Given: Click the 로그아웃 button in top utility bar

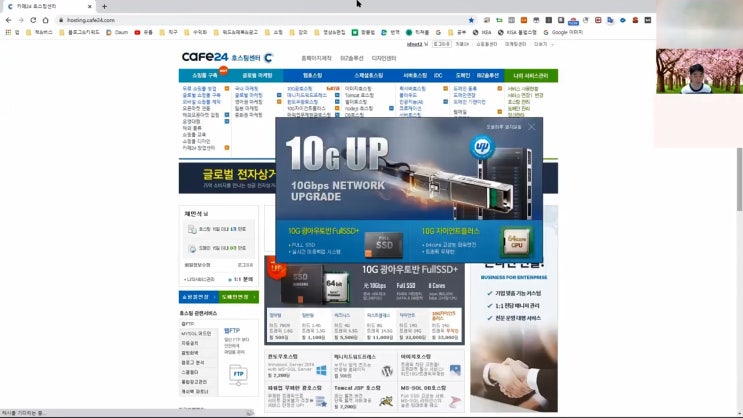Looking at the screenshot, I should [x=442, y=44].
